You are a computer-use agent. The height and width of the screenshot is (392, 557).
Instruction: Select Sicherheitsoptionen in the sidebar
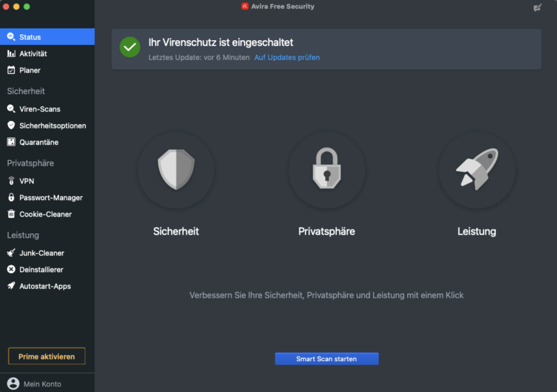tap(52, 126)
